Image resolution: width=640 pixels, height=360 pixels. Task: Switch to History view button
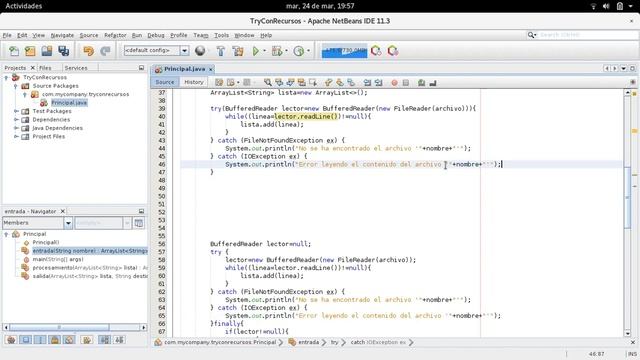click(194, 82)
